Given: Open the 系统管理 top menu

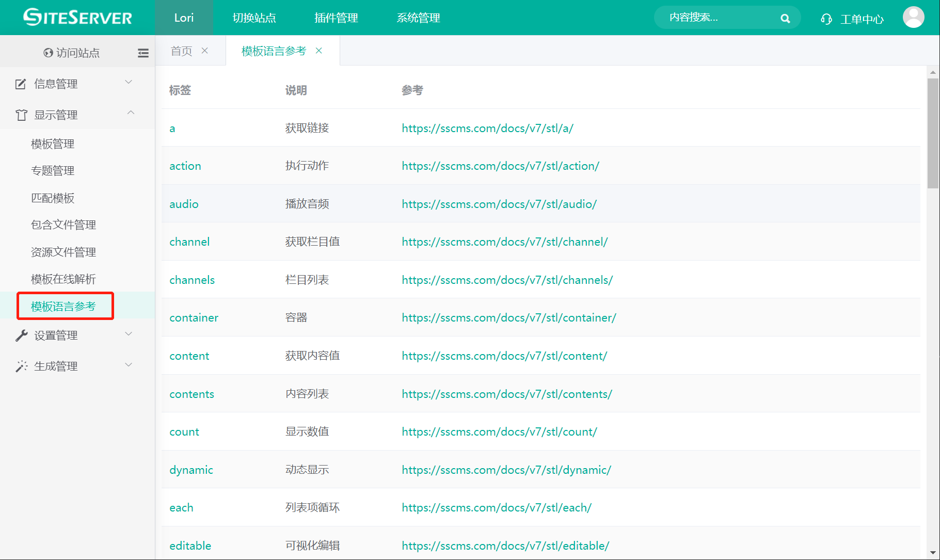Looking at the screenshot, I should tap(418, 18).
